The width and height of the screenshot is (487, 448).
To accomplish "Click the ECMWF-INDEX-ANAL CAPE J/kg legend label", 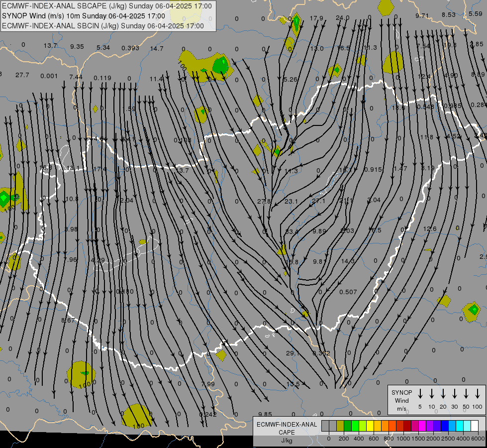I will pyautogui.click(x=287, y=432).
